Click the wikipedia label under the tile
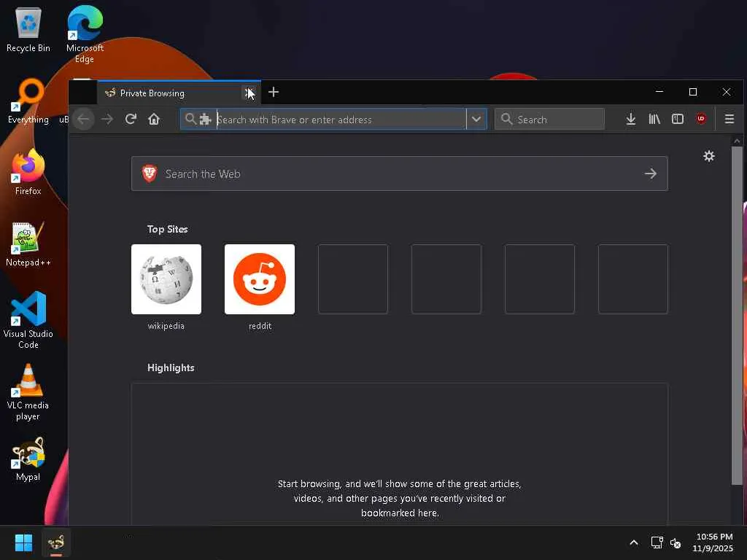 pos(166,326)
